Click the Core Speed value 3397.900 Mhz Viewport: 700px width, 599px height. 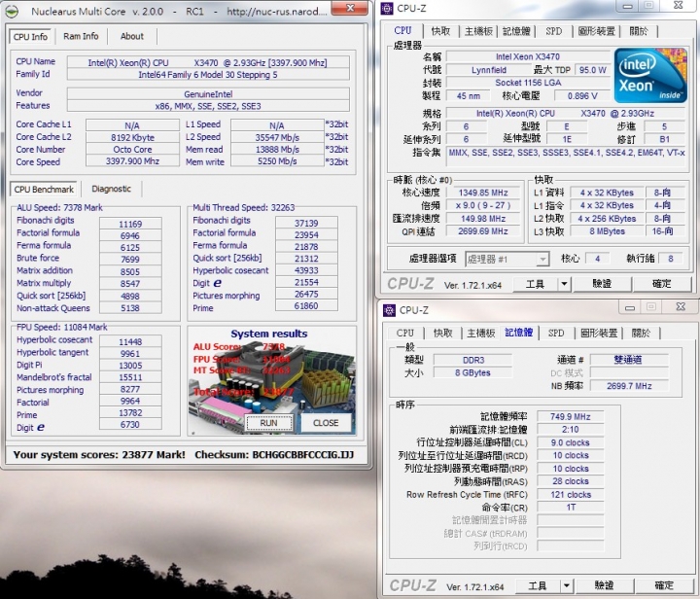coord(132,161)
